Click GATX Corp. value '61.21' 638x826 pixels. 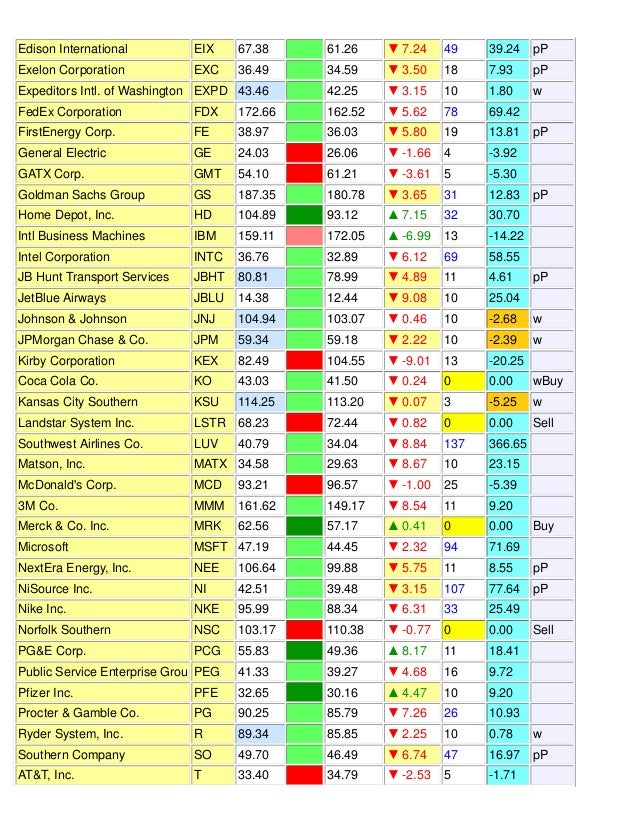pyautogui.click(x=346, y=174)
